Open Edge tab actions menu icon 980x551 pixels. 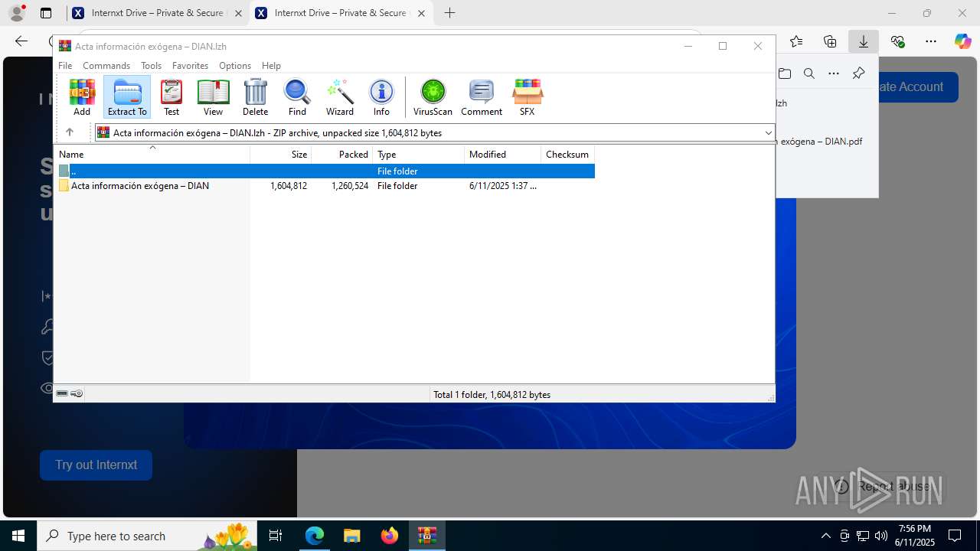[46, 13]
